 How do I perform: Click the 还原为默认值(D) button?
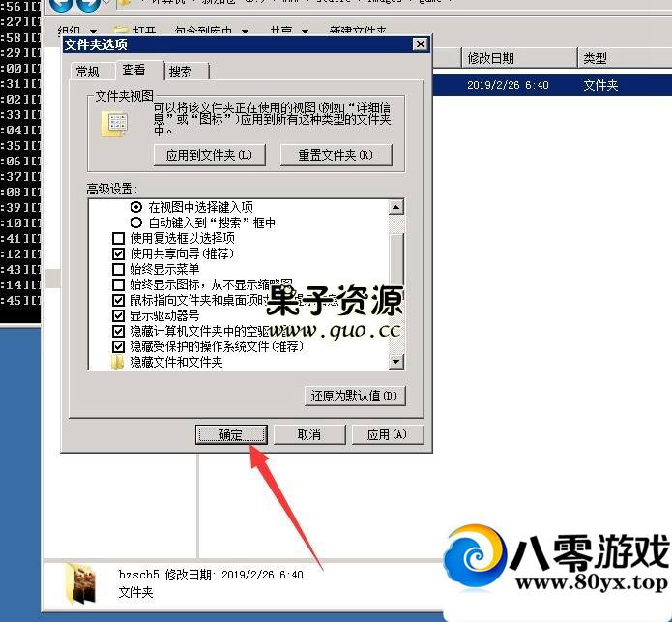point(355,396)
